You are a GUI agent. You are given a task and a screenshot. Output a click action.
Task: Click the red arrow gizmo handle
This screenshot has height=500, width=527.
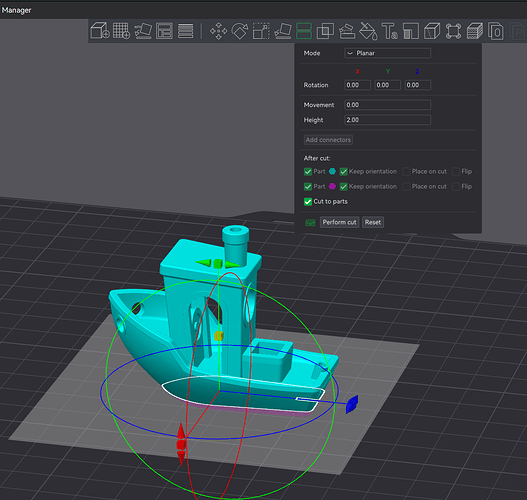click(181, 445)
